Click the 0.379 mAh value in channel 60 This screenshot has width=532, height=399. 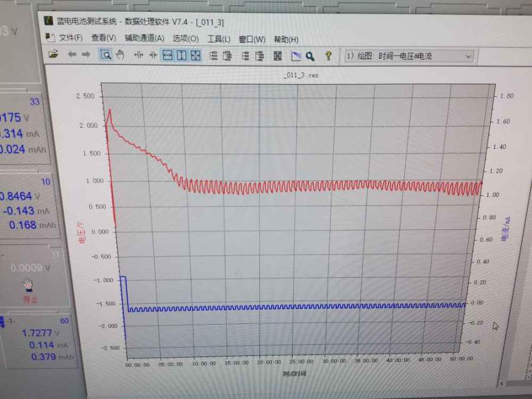(43, 357)
